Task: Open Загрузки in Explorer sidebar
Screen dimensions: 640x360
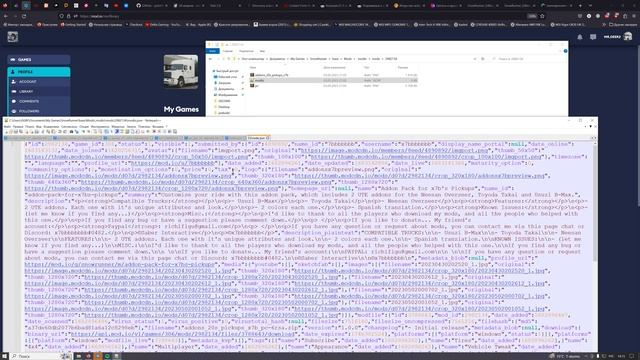Action: click(x=225, y=83)
